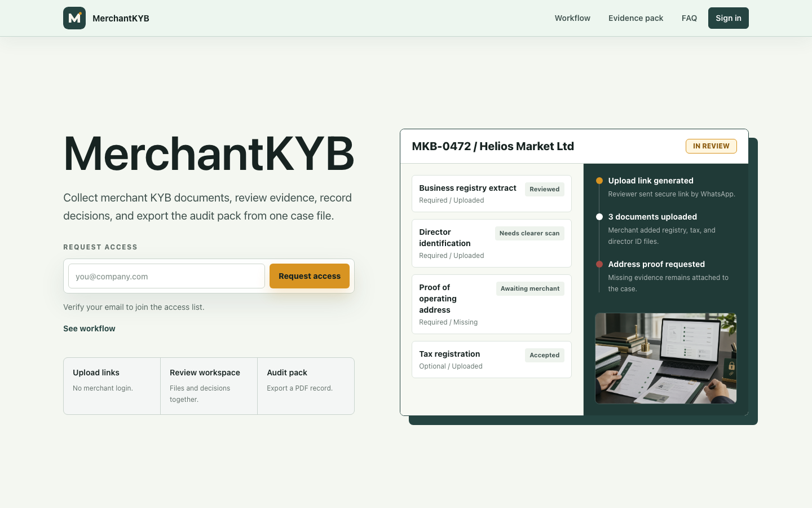Open the Evidence pack nav item
This screenshot has width=812, height=508.
pos(636,18)
